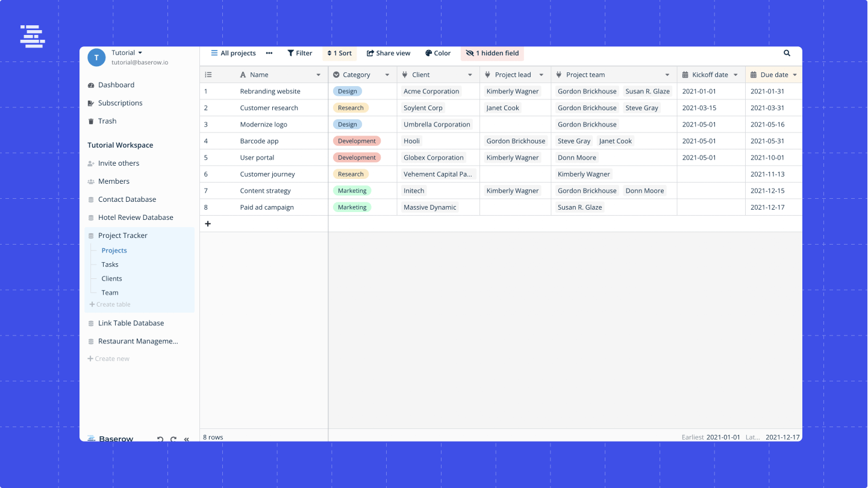
Task: Open the All projects view selector
Action: pyautogui.click(x=233, y=53)
